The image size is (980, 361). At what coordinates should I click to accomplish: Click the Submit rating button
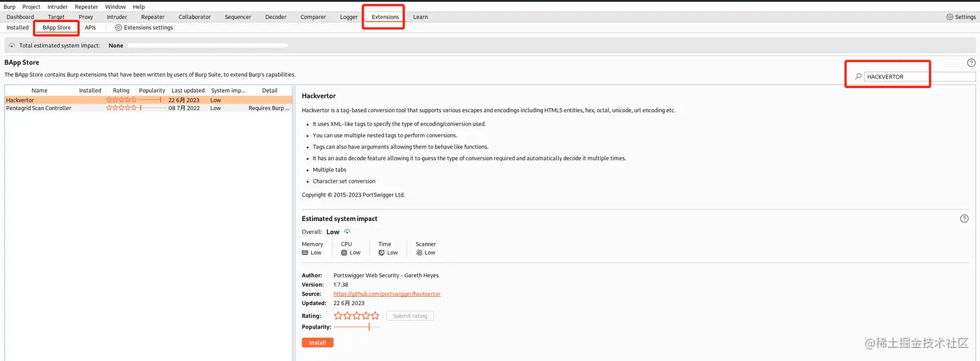pyautogui.click(x=410, y=316)
